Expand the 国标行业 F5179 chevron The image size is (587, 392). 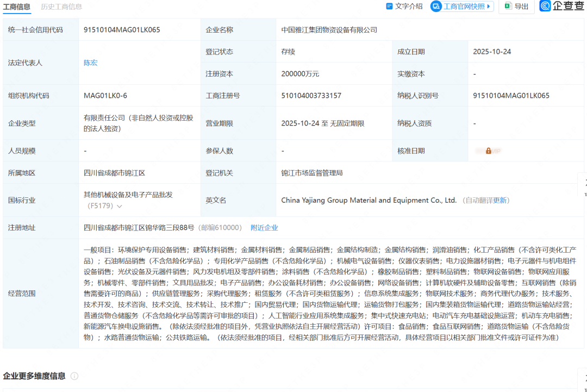[120, 207]
